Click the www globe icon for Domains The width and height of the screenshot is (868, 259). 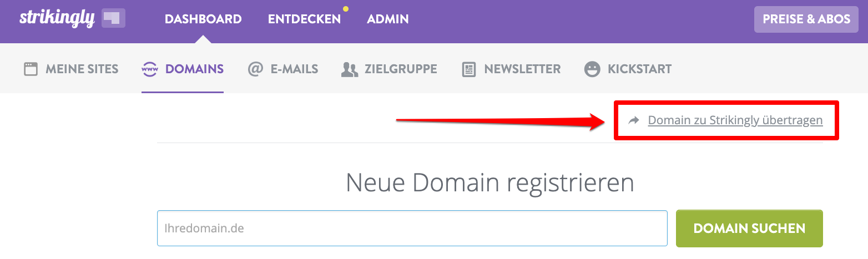150,69
